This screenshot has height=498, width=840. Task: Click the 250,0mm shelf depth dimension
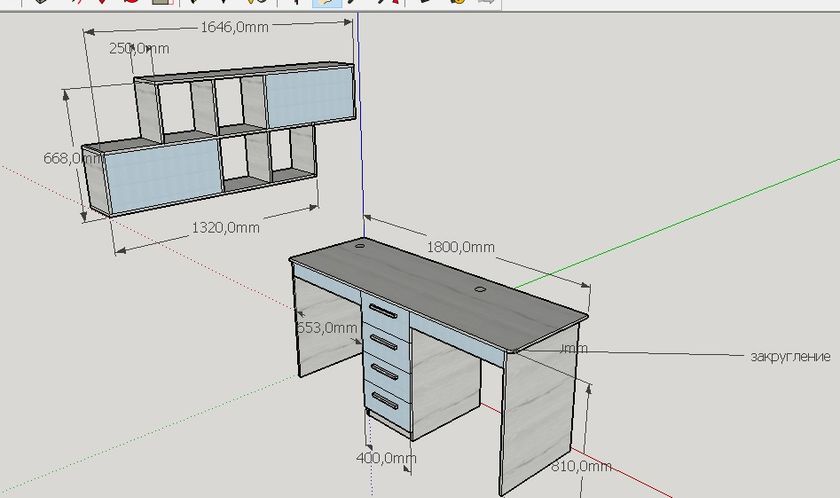click(x=139, y=48)
